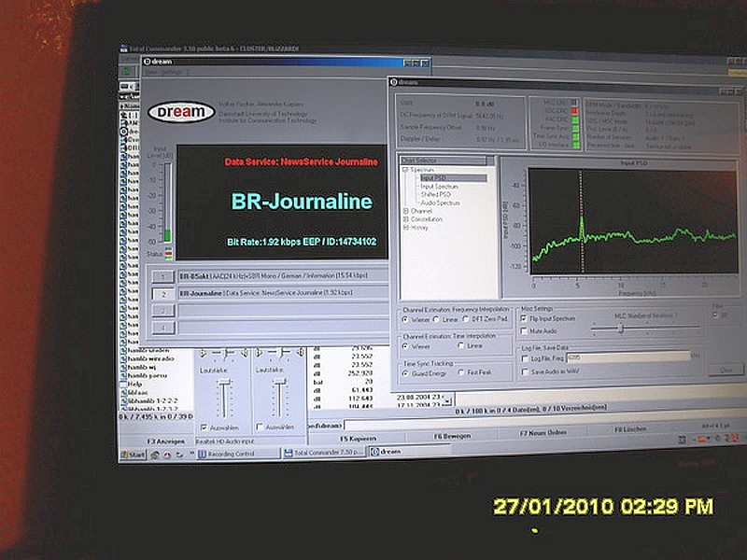
Task: Click the Dream logo
Action: (x=181, y=112)
